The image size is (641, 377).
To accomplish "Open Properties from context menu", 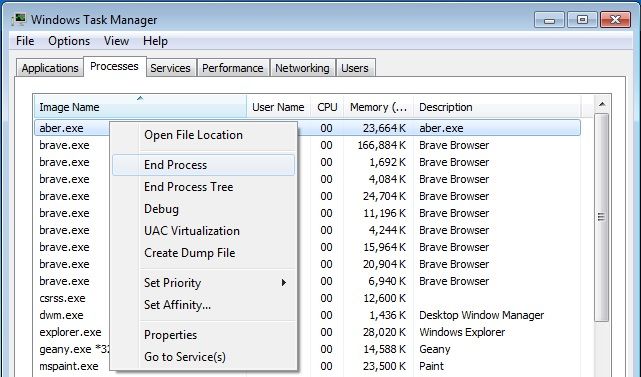I will pyautogui.click(x=203, y=335).
